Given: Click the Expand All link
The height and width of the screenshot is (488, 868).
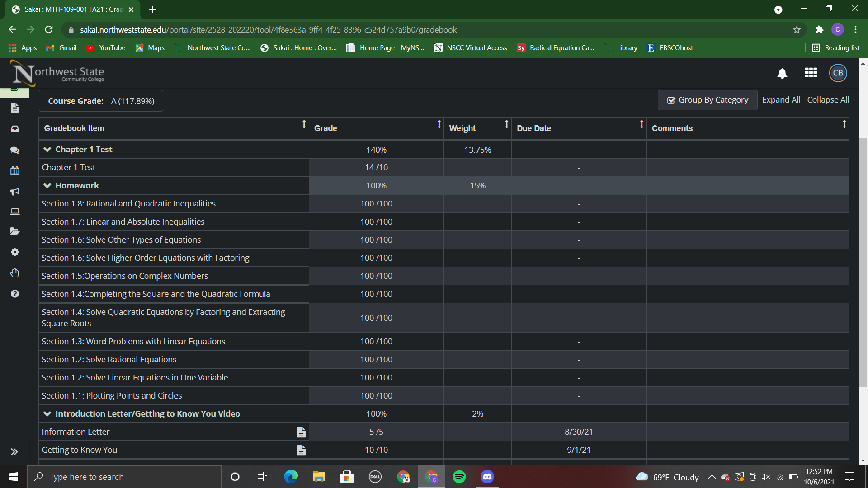Looking at the screenshot, I should pyautogui.click(x=781, y=100).
